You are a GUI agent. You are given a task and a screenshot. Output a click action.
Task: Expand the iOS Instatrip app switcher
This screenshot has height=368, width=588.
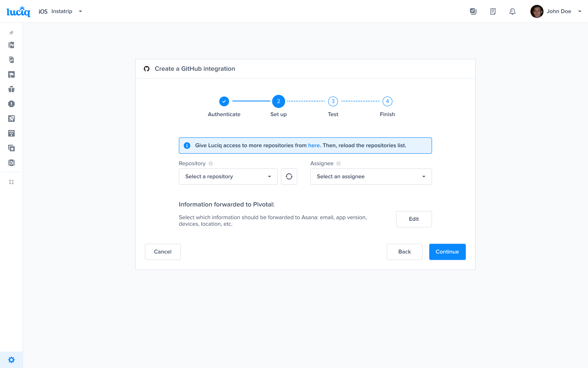point(80,11)
